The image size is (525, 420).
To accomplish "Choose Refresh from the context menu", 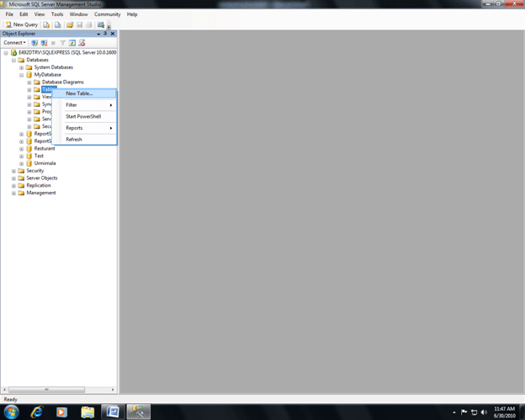I will 84,140.
